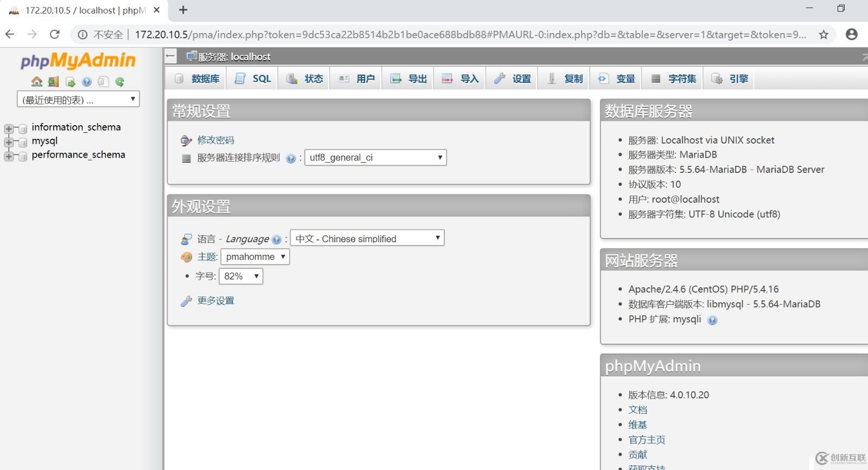Close the phpMyAdmin browser tab
The image size is (868, 470).
pyautogui.click(x=156, y=10)
